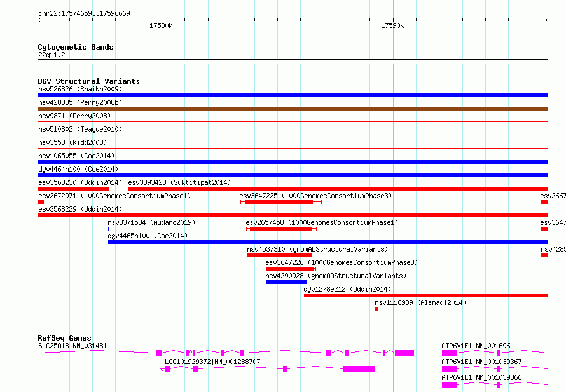
Task: Open esv2657458 (1000GenomesConsortiumPhase1) variant
Action: click(x=322, y=222)
